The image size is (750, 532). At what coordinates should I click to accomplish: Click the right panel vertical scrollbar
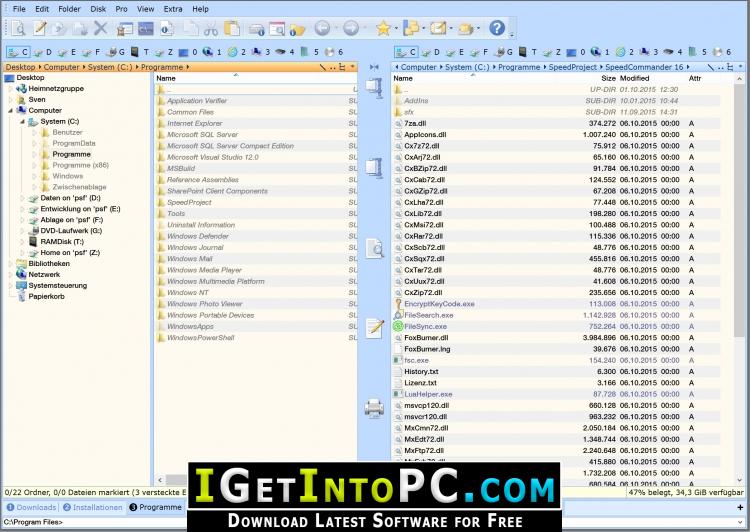coord(739,211)
